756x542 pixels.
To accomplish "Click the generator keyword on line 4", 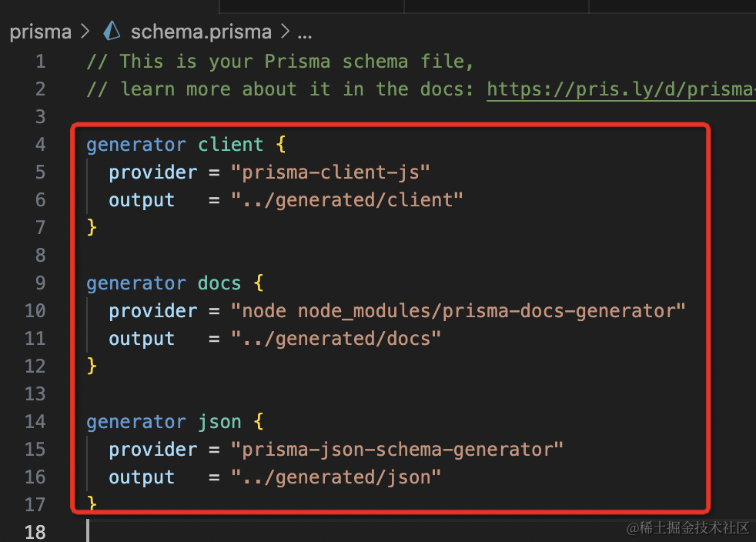I will (136, 144).
